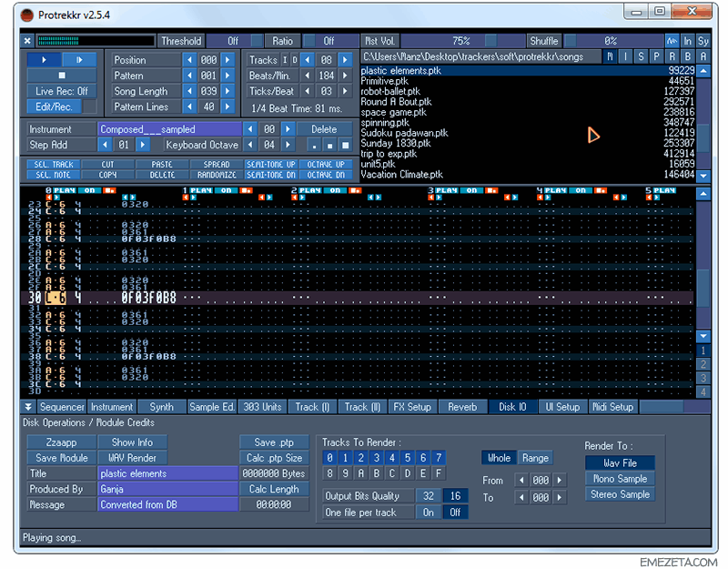Click the waveform scope icon next to In

click(x=672, y=41)
